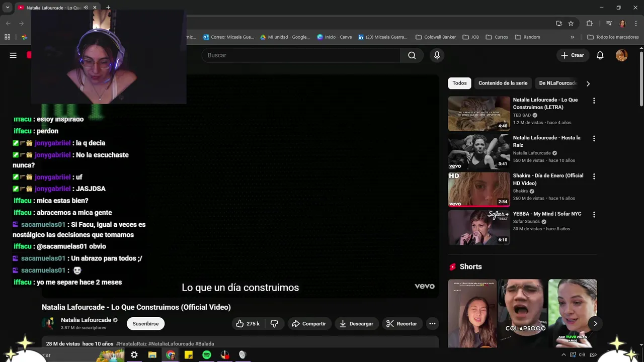This screenshot has width=644, height=362.
Task: Open Lo Que Construimos (LETRA) video thumbnail
Action: point(479,114)
